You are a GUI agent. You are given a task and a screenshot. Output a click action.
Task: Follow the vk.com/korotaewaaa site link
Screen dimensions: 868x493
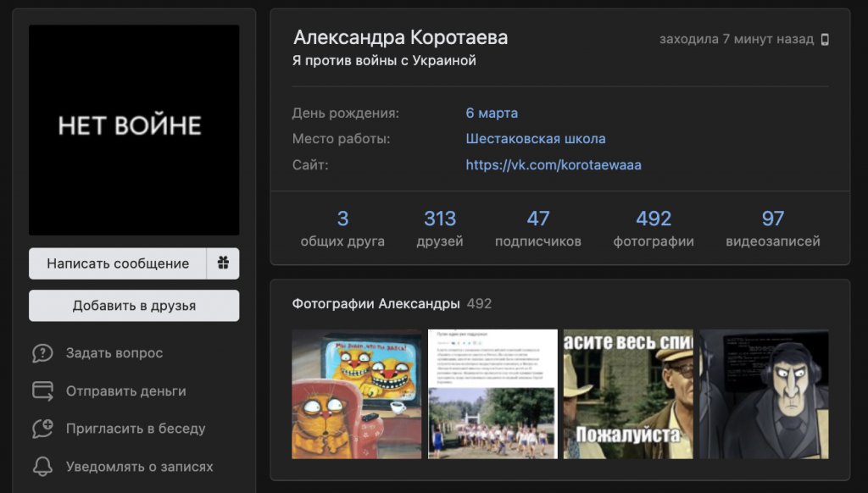pos(554,164)
